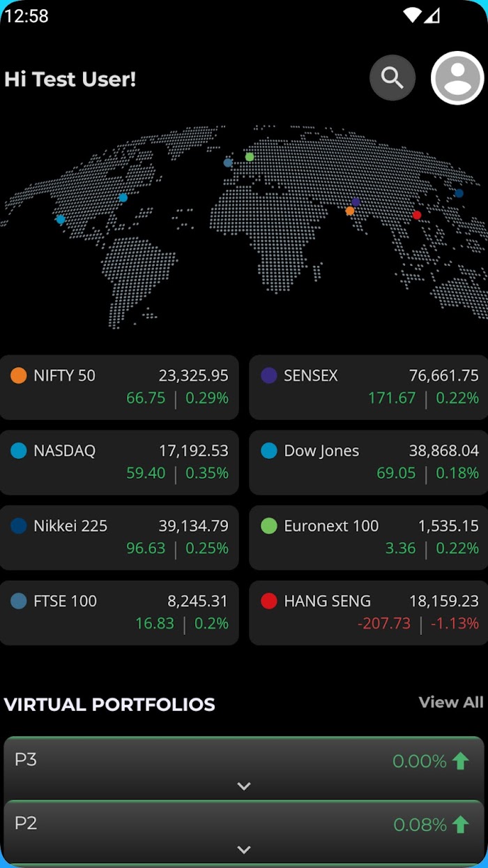The width and height of the screenshot is (488, 868).
Task: Tap the green Euronext marker on world map
Action: point(250,157)
